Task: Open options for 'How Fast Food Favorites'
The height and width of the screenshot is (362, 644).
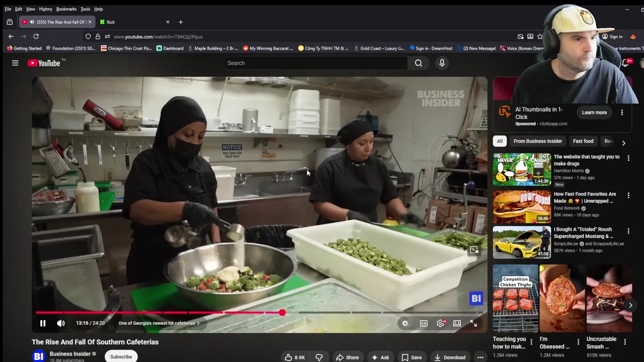Action: 628,195
